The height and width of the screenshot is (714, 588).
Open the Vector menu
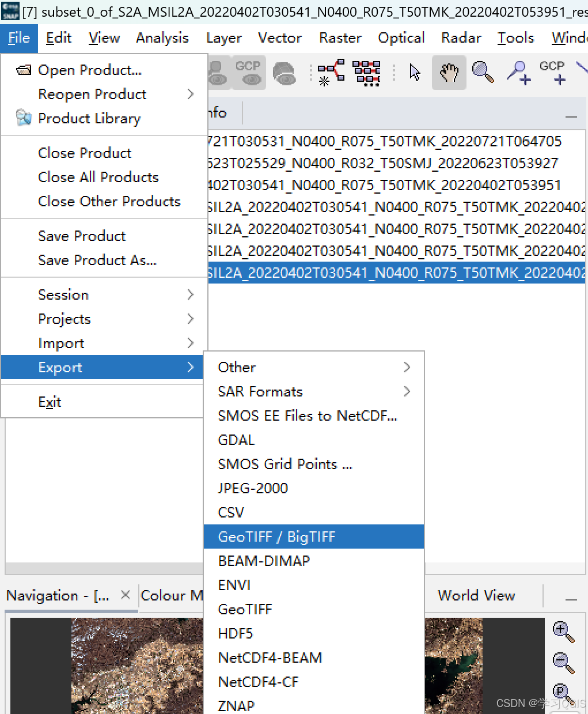click(280, 38)
